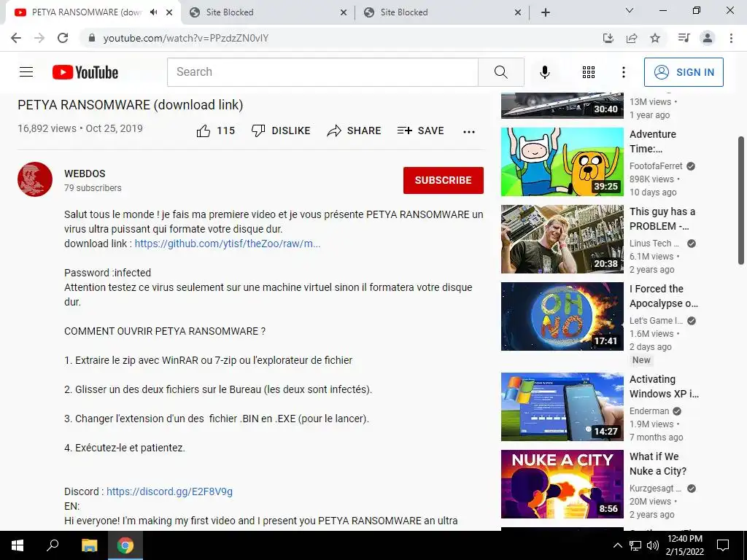The image size is (747, 560).
Task: Mute the tab via speaker icon
Action: [153, 12]
